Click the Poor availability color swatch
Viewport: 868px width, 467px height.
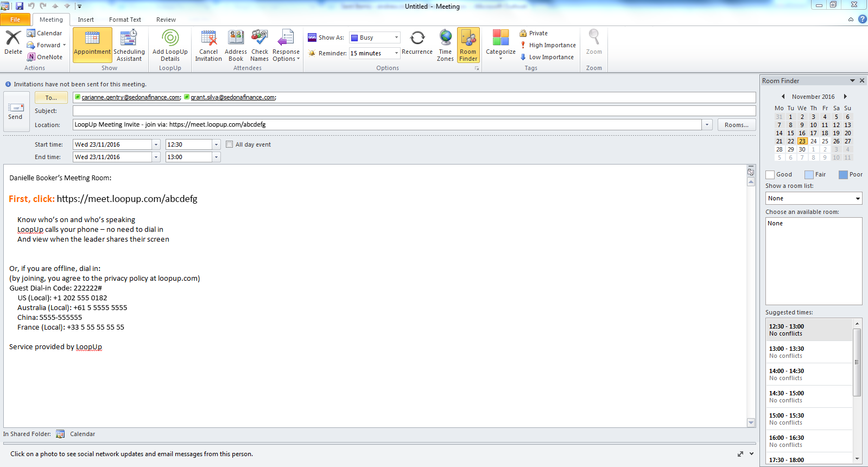[843, 175]
